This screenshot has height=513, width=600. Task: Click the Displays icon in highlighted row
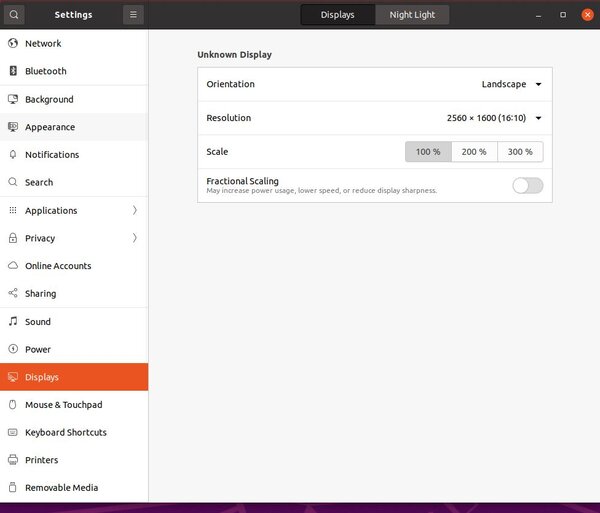pos(13,377)
